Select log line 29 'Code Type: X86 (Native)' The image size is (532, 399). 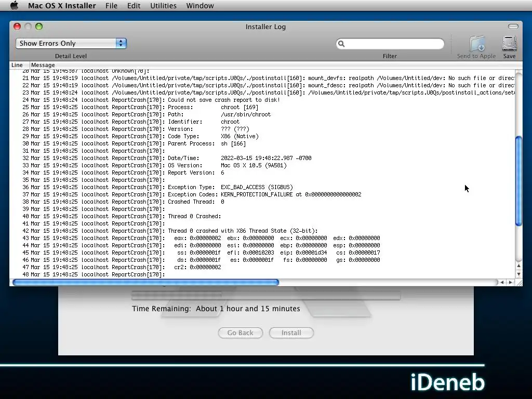pyautogui.click(x=262, y=137)
